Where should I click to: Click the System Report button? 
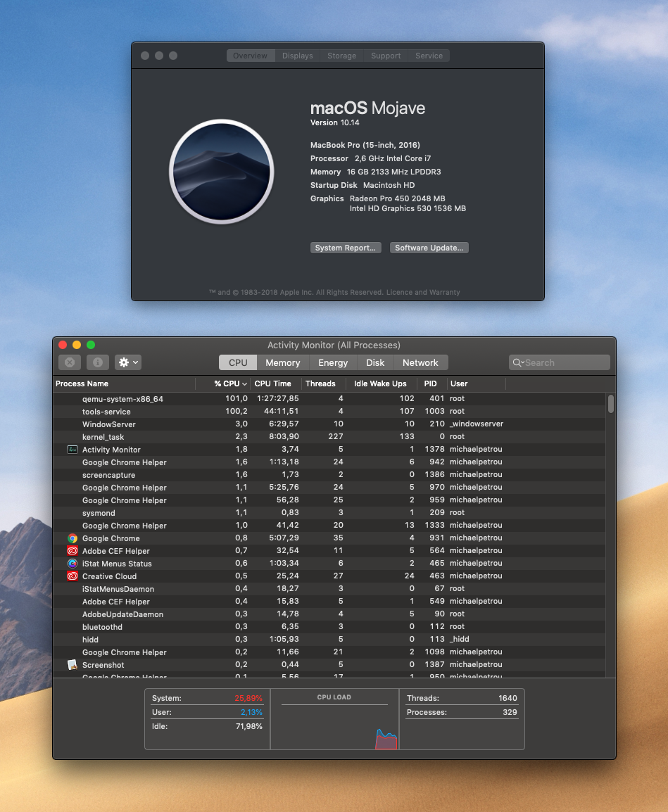point(346,248)
